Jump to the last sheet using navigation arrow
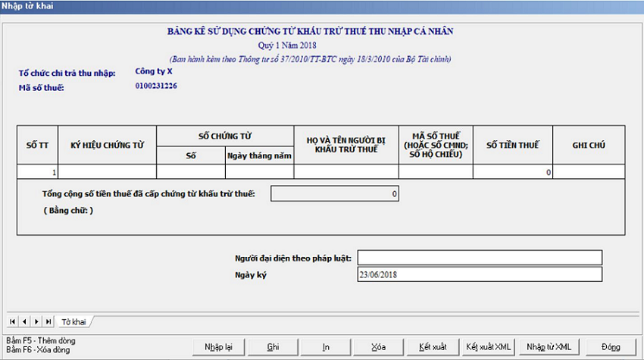The width and height of the screenshot is (644, 360). pos(48,322)
